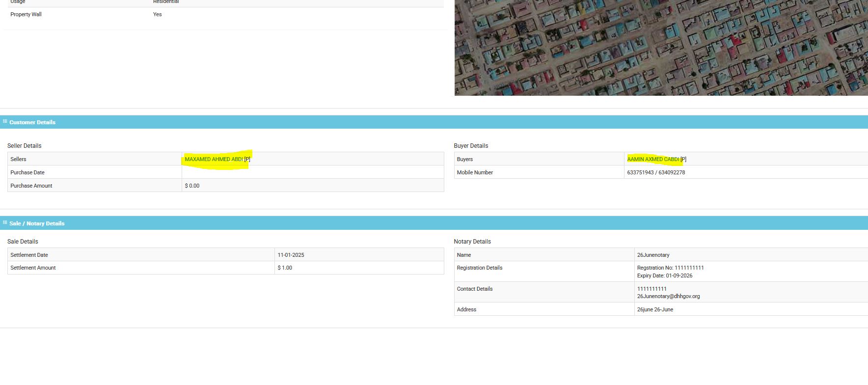
Task: Click the satellite map thumbnail
Action: pyautogui.click(x=661, y=48)
